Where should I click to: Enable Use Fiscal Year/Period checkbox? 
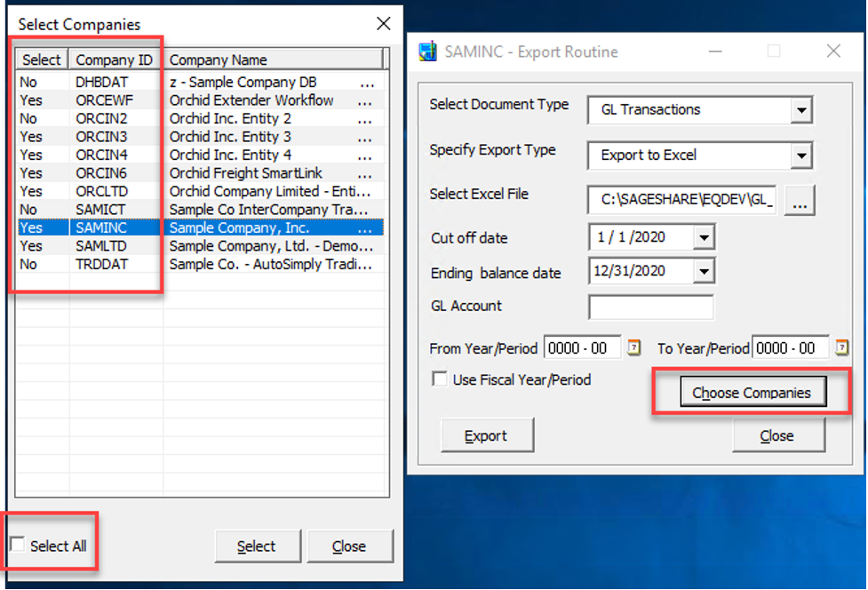click(439, 379)
